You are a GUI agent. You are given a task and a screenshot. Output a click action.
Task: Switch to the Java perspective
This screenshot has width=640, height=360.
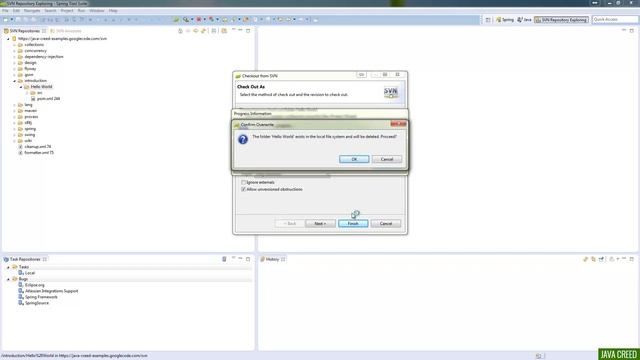click(524, 20)
